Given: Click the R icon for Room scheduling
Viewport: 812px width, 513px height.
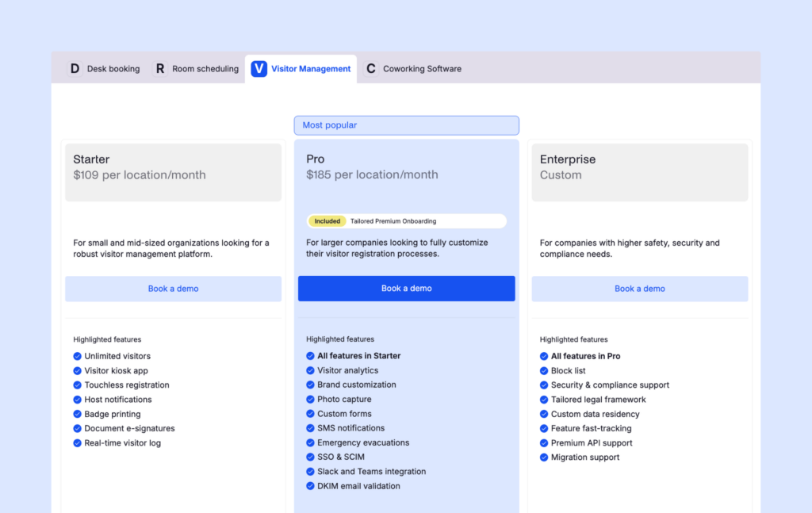Looking at the screenshot, I should pos(160,69).
